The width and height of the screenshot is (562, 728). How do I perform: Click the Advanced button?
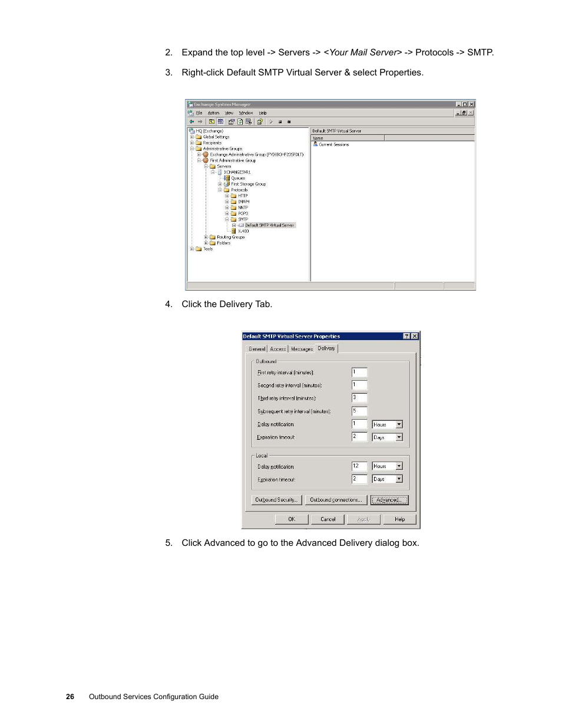[x=389, y=500]
